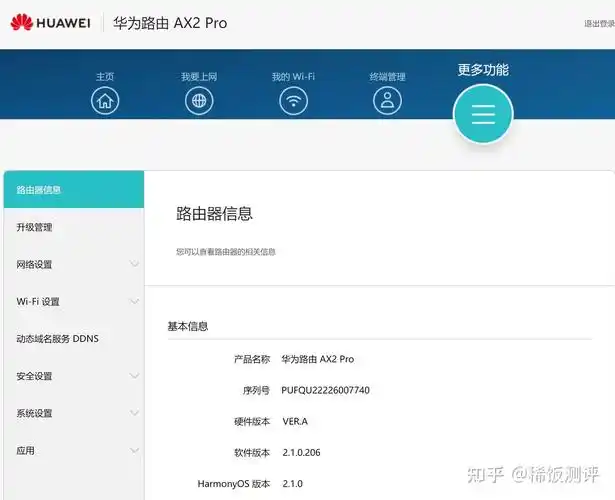Viewport: 615px width, 500px height.
Task: Expand the 网络设置 chevron
Action: pyautogui.click(x=134, y=264)
